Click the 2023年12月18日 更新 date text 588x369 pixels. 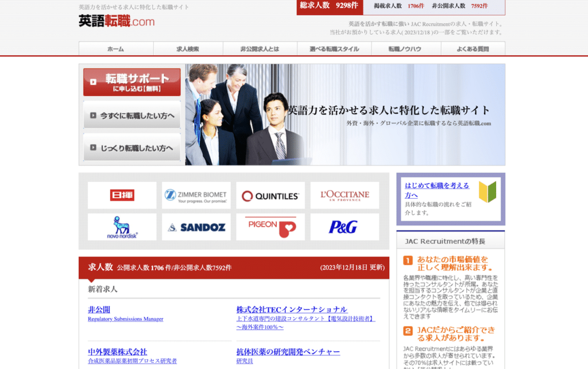click(352, 268)
